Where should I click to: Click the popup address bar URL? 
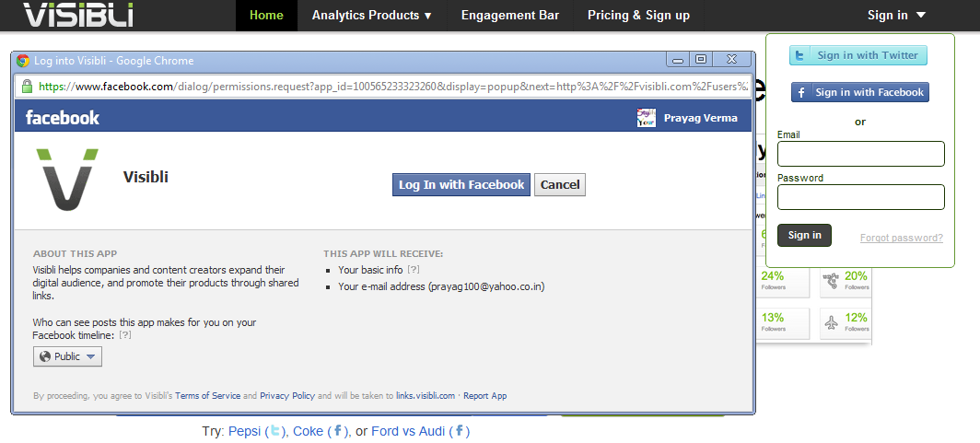coord(394,87)
